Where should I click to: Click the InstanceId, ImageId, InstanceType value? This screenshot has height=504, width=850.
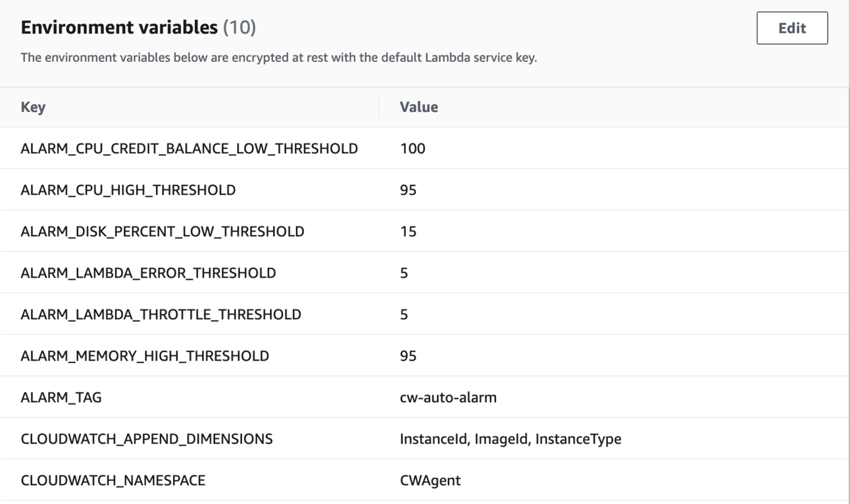[510, 439]
